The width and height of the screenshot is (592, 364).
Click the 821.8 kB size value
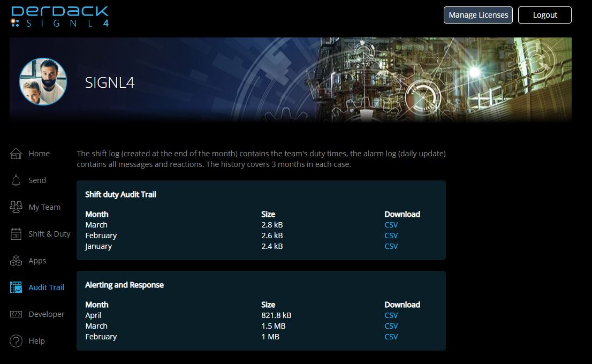[x=276, y=315]
